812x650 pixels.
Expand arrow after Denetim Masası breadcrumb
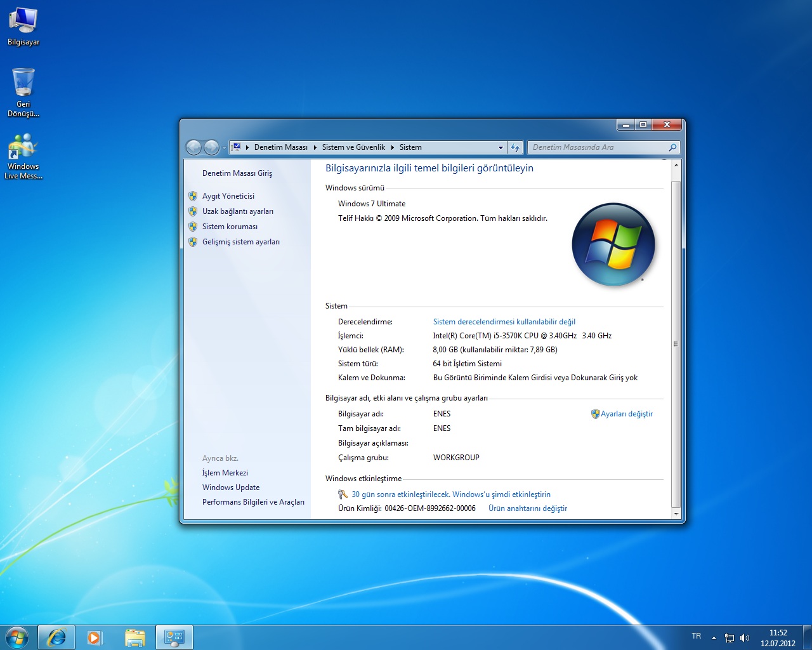tap(315, 147)
